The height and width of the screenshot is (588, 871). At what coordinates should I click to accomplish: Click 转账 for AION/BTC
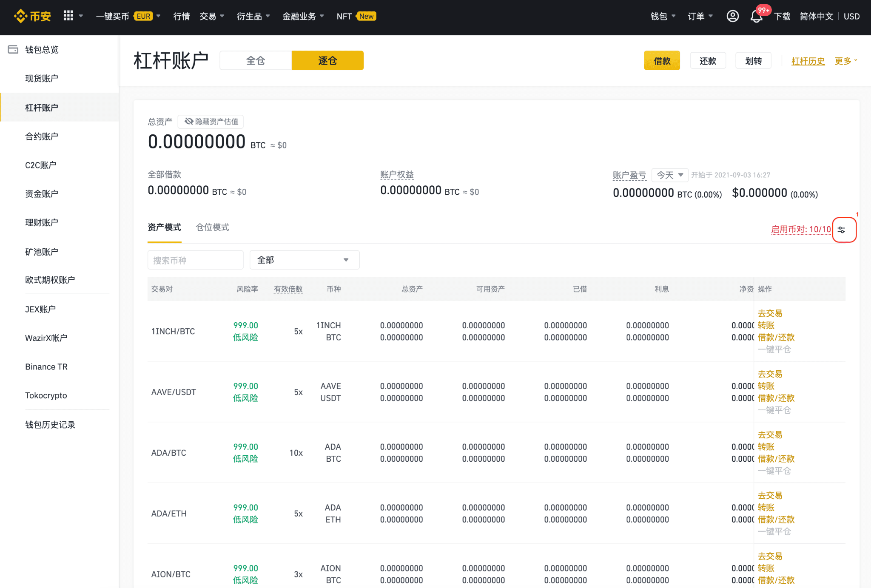click(766, 568)
